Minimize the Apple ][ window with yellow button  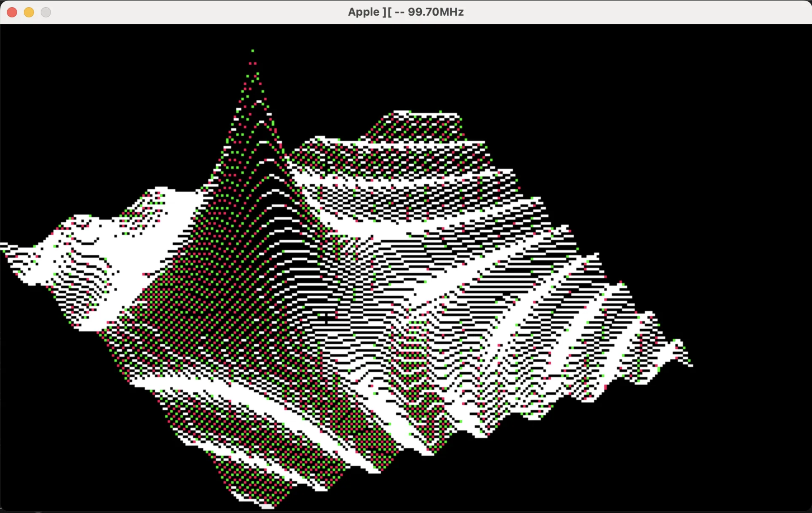(29, 12)
